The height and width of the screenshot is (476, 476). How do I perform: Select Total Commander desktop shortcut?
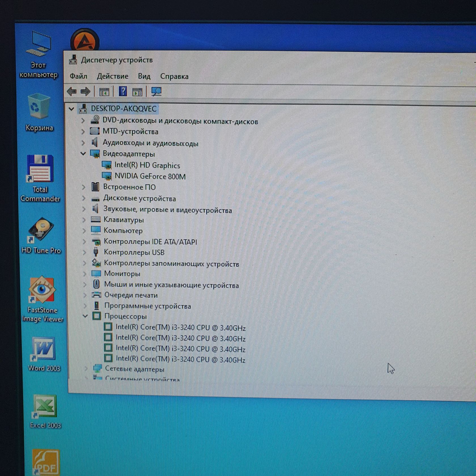pyautogui.click(x=40, y=178)
